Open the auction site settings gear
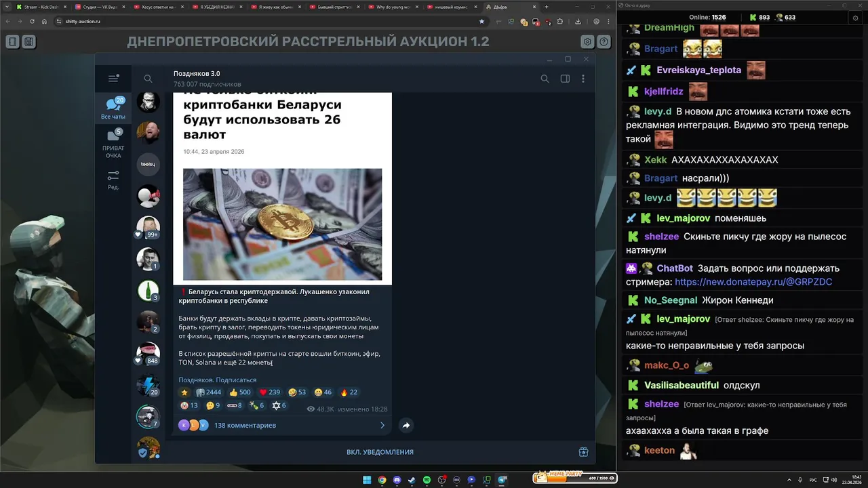This screenshot has height=488, width=868. click(587, 42)
